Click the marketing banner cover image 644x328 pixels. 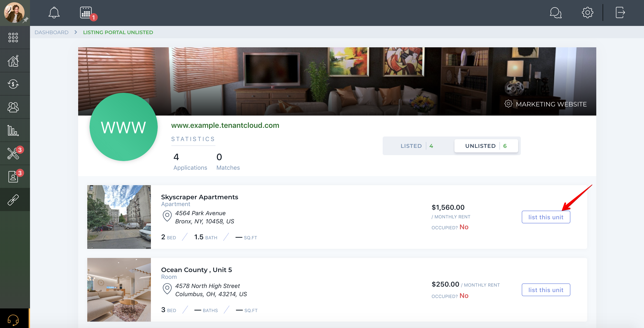pyautogui.click(x=337, y=81)
